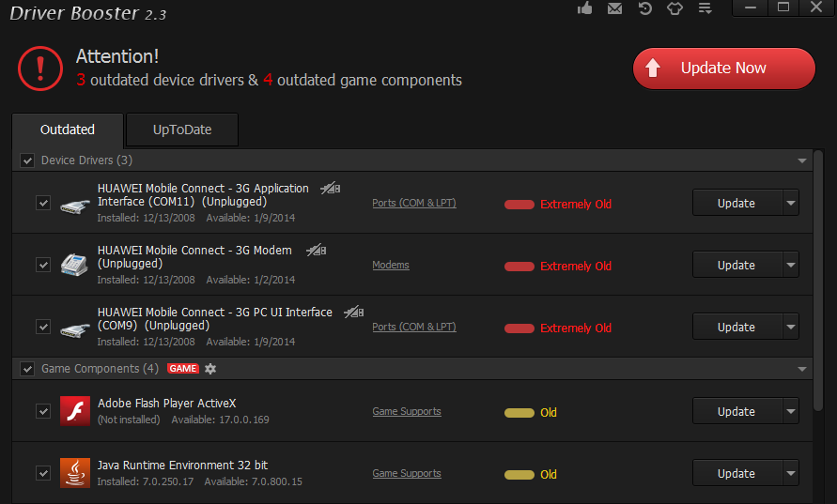Maximize the Driver Booster window
The image size is (837, 504).
(783, 8)
